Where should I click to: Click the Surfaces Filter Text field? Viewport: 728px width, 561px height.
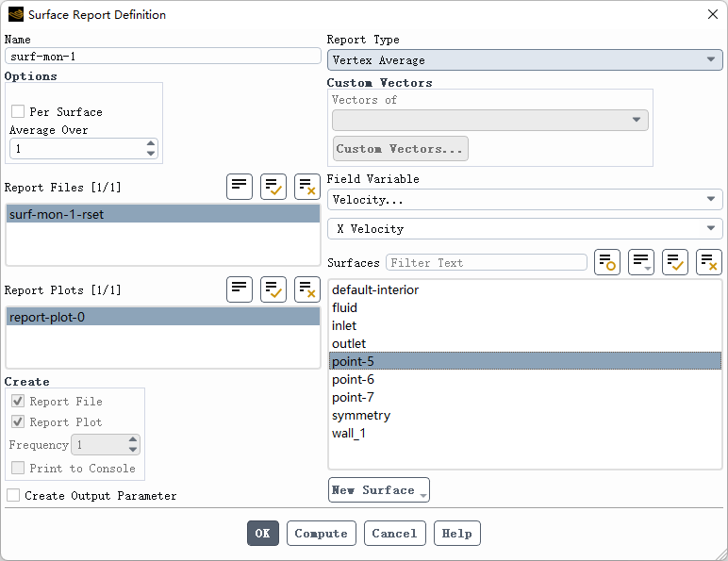point(487,262)
